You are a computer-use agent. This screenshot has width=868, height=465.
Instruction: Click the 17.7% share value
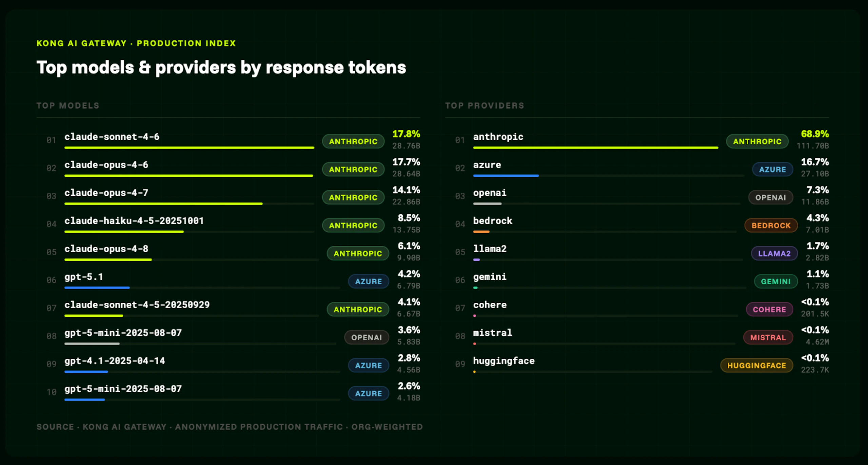pos(406,162)
